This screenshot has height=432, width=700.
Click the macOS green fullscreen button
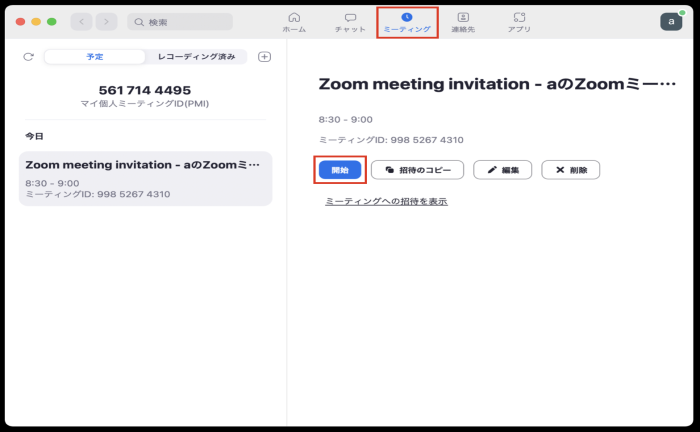pos(52,21)
